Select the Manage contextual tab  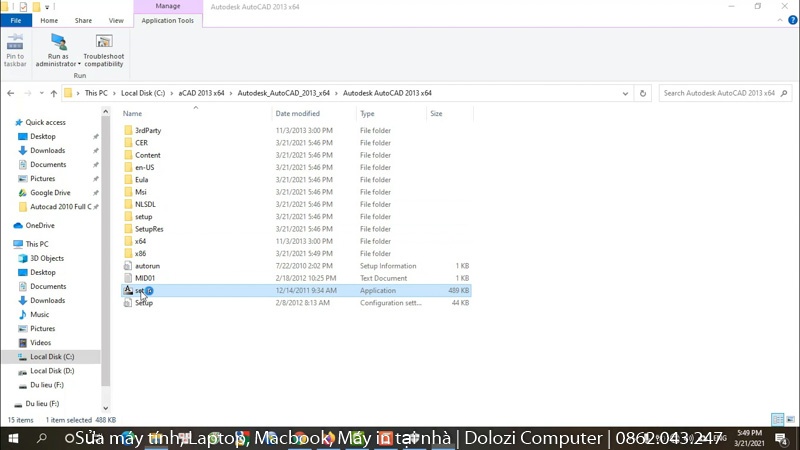pos(168,6)
